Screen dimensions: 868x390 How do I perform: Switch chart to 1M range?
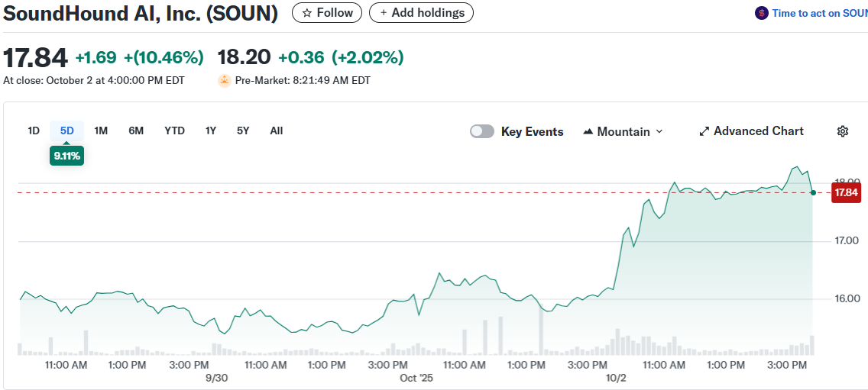[x=101, y=131]
